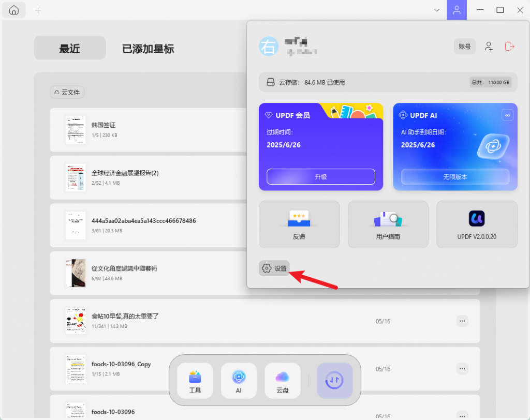Open 设置 settings

pos(274,268)
